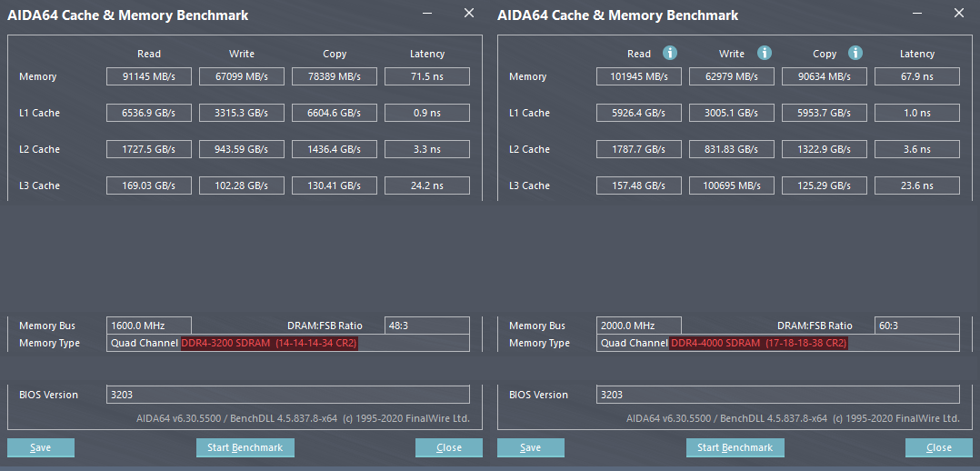Select Memory Write value 67099 MB/s
This screenshot has width=980, height=471.
241,77
